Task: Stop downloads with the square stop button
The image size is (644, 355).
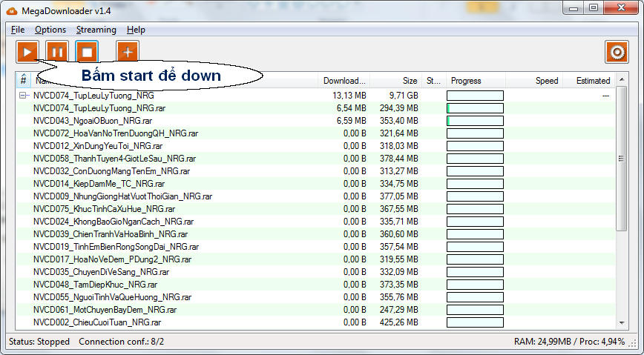Action: tap(87, 52)
